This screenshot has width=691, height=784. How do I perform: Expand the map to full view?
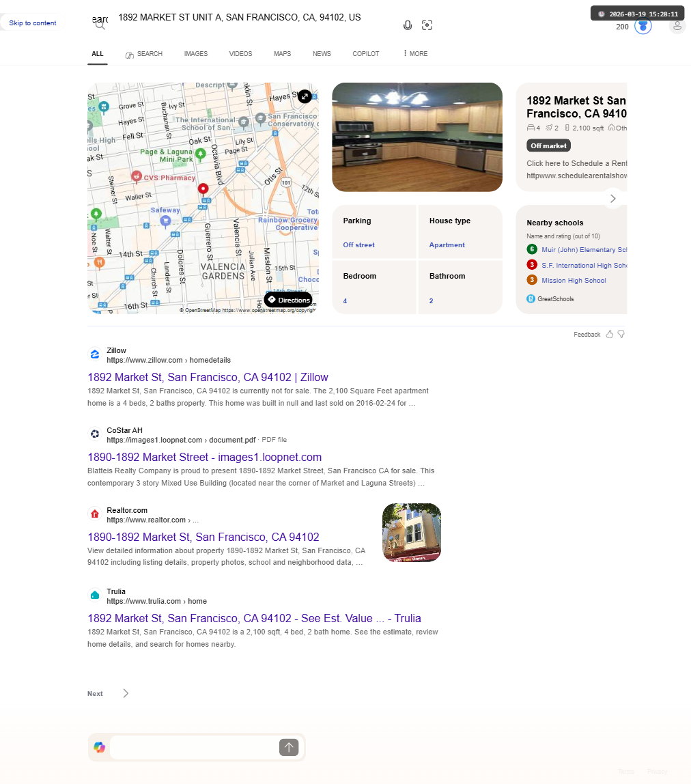click(305, 96)
